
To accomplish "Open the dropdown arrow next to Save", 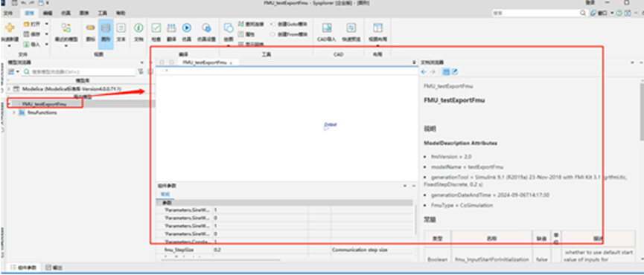I will coord(46,34).
